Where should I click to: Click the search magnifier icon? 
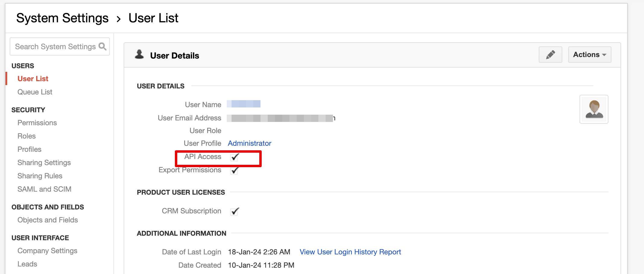pyautogui.click(x=103, y=46)
